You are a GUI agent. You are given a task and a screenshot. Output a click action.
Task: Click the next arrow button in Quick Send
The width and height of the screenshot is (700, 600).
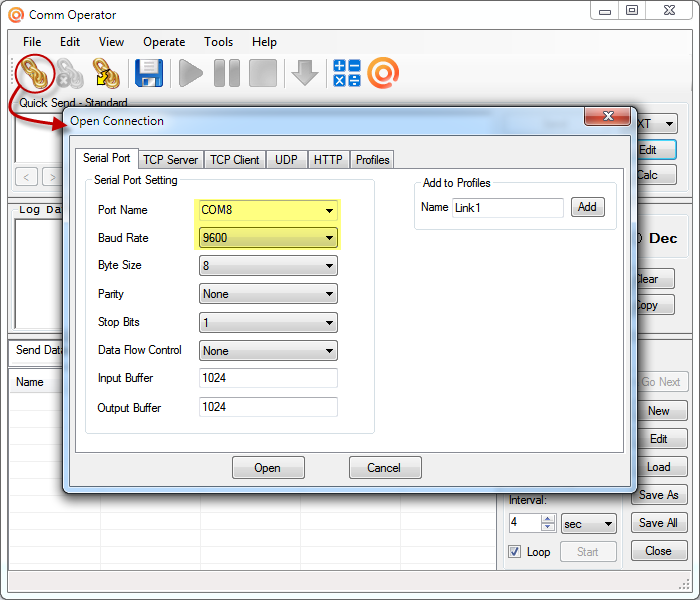(x=53, y=177)
